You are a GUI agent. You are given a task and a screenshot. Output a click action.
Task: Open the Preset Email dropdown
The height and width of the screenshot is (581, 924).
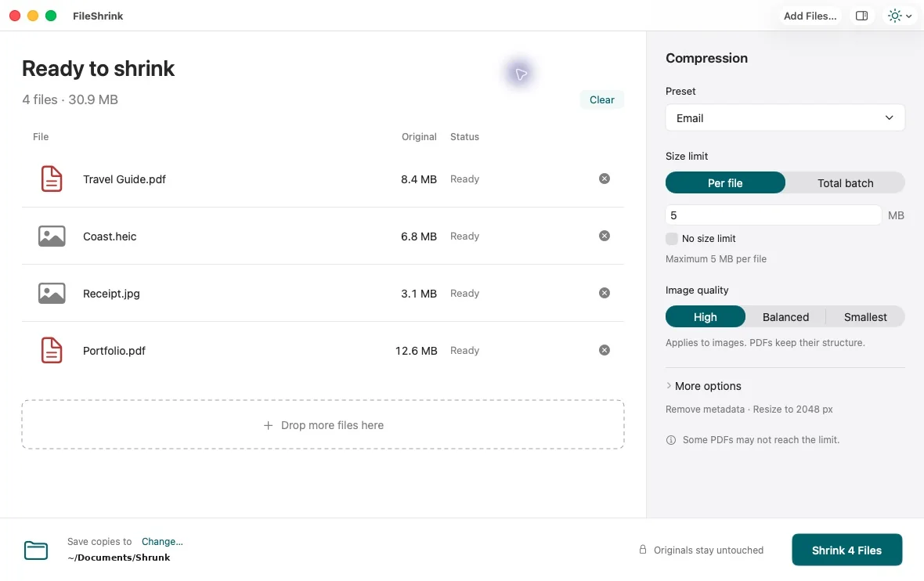(x=785, y=118)
